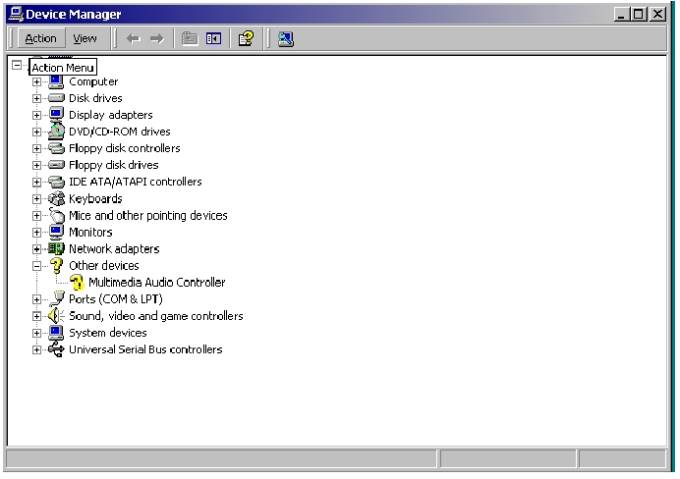Image resolution: width=680 pixels, height=479 pixels.
Task: Expand the Computer category
Action: [37, 82]
